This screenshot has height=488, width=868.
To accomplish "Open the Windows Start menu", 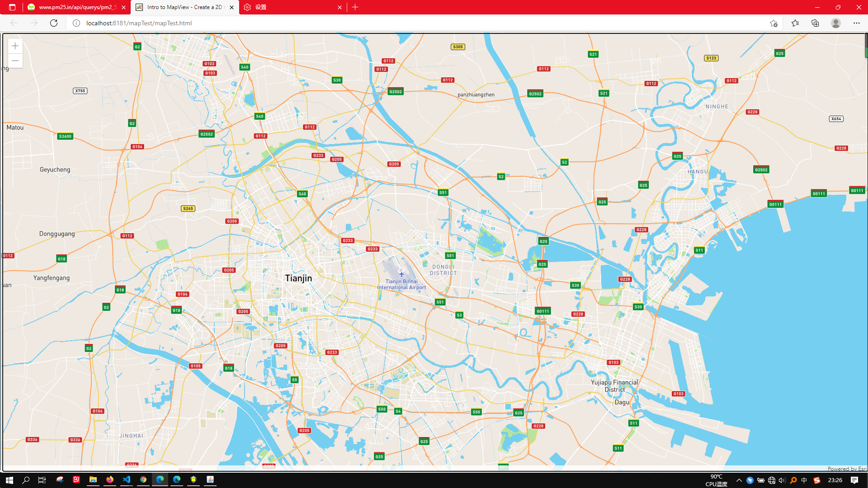I will click(x=9, y=480).
